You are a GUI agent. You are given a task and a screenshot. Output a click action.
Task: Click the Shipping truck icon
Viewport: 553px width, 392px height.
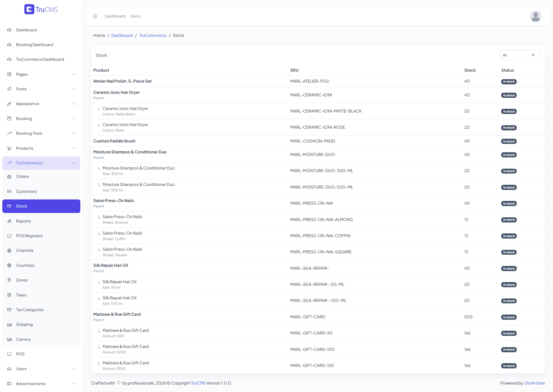coord(9,325)
